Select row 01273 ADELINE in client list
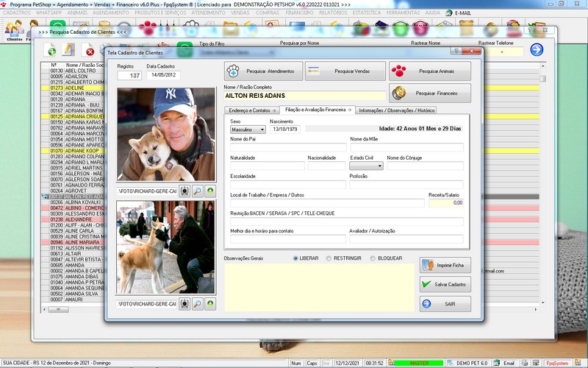This screenshot has height=368, width=588. click(73, 88)
